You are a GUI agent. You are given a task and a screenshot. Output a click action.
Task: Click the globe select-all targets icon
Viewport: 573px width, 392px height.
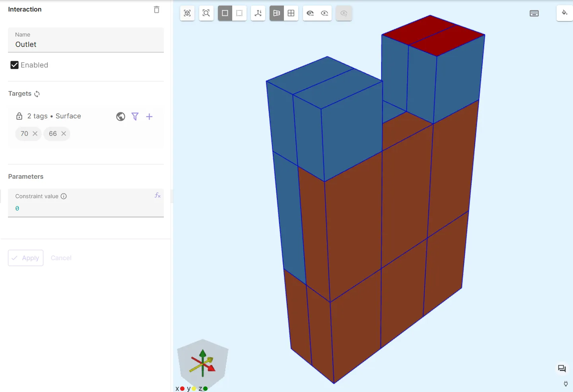(x=120, y=116)
